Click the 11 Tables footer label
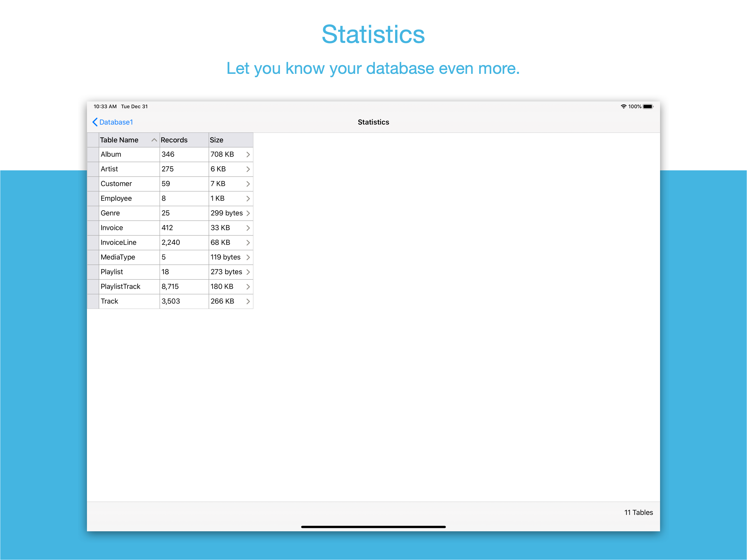The width and height of the screenshot is (747, 560). (x=638, y=512)
